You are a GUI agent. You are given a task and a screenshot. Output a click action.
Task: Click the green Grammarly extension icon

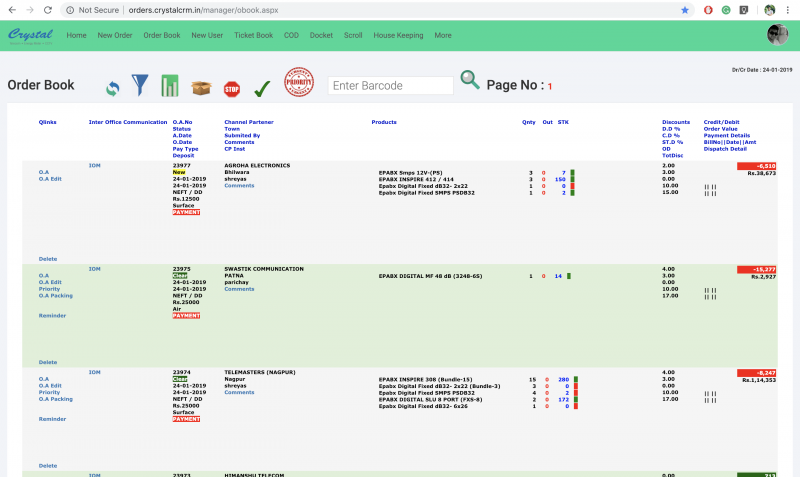726,10
